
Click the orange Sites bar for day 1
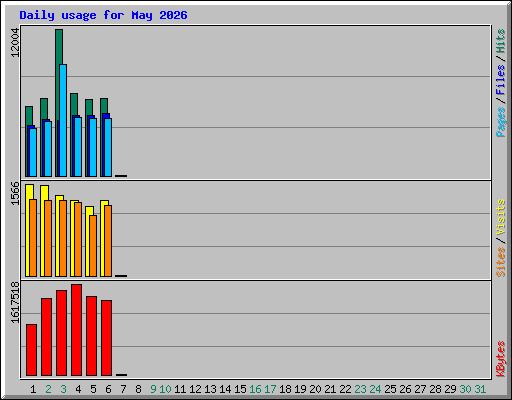click(x=33, y=238)
